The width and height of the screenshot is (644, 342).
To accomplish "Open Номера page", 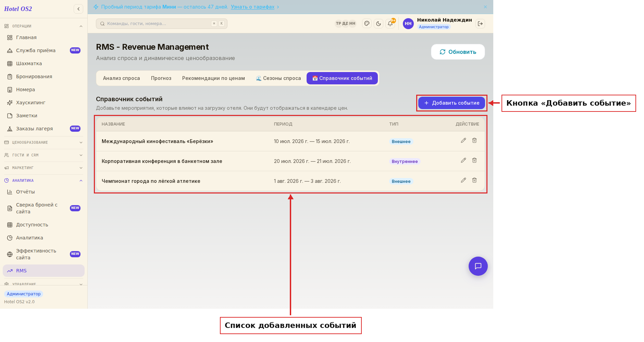I will pyautogui.click(x=44, y=90).
